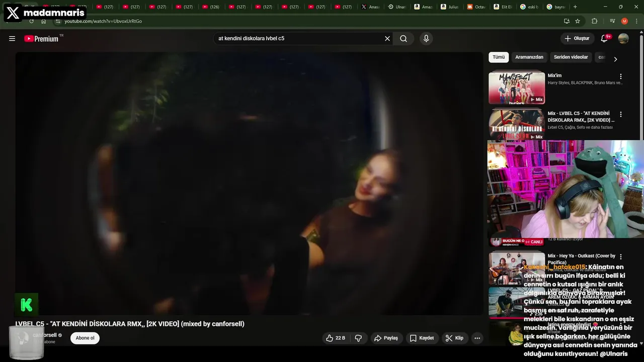
Task: Switch to the Ulnaris browser tab
Action: click(397, 7)
